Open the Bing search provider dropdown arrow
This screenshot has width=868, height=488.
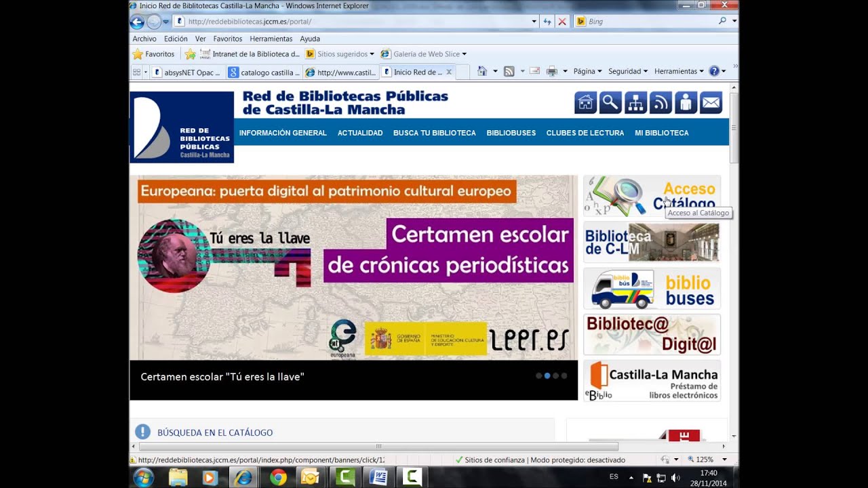tap(734, 21)
